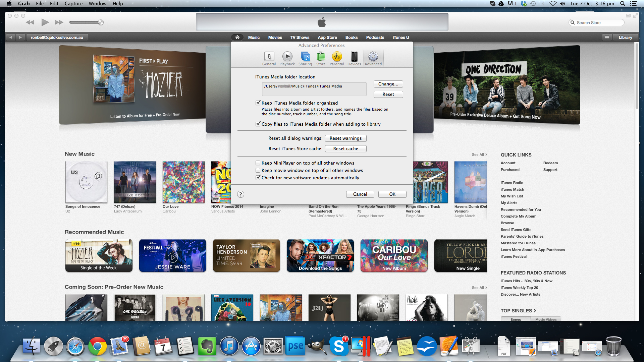Open Playback preferences pane
The image size is (644, 362).
click(287, 59)
